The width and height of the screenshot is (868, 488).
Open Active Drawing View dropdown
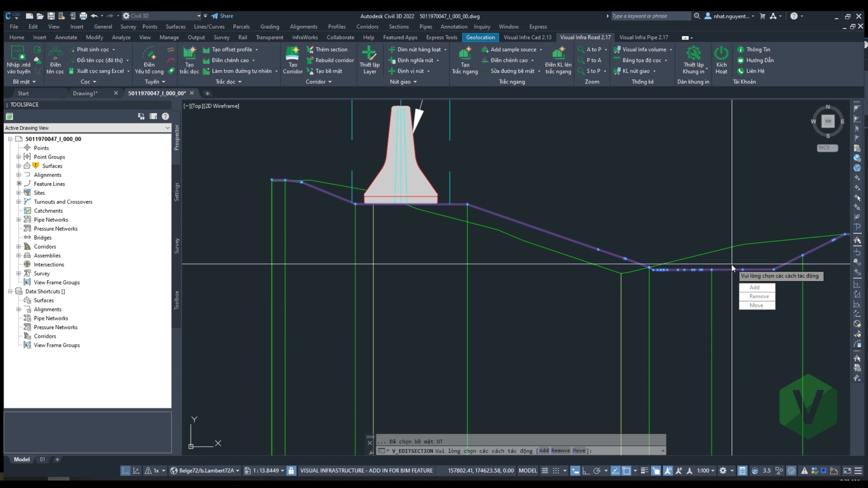tap(88, 128)
